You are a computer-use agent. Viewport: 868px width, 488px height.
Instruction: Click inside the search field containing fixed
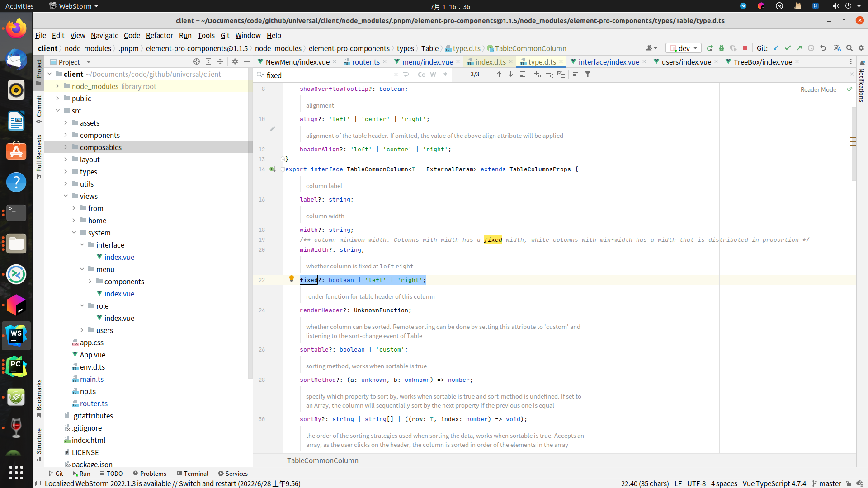pyautogui.click(x=316, y=75)
